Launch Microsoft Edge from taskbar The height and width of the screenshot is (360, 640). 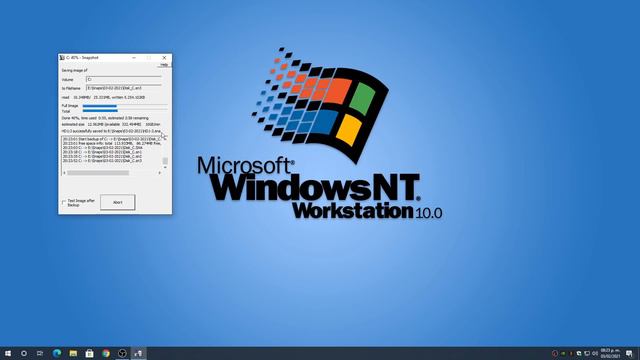[x=57, y=353]
